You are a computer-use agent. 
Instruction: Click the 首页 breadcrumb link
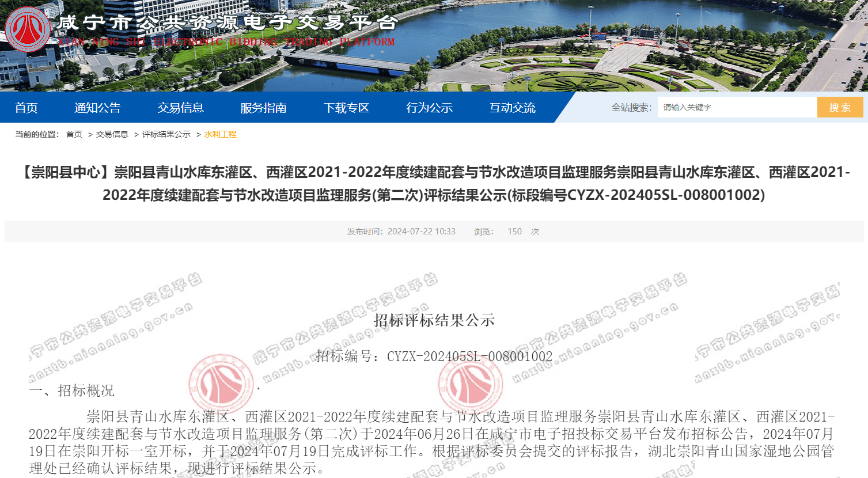point(74,134)
